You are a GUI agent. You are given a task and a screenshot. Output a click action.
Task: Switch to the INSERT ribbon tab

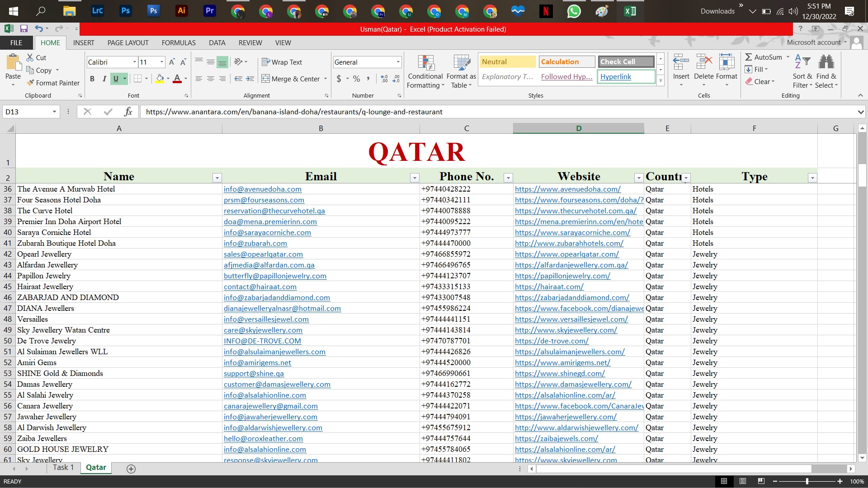point(84,42)
